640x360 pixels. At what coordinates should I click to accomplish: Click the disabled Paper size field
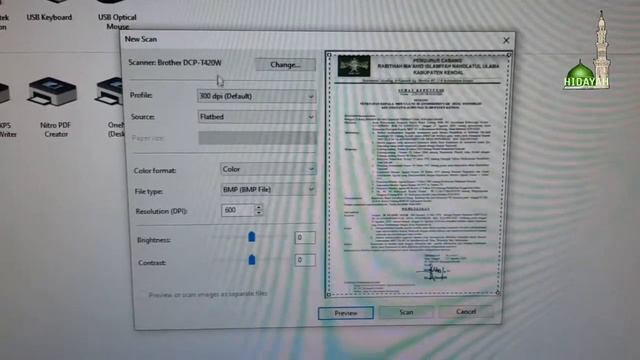(257, 138)
